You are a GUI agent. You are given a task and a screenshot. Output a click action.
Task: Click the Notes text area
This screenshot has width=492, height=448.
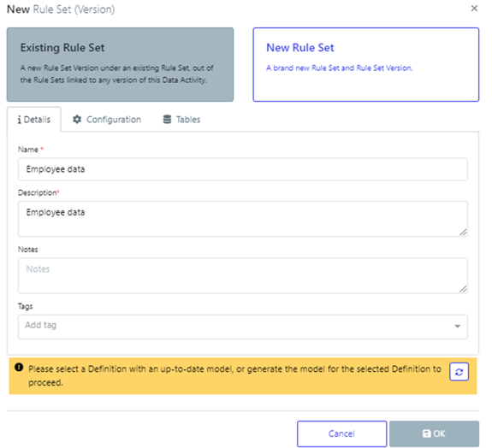(242, 275)
